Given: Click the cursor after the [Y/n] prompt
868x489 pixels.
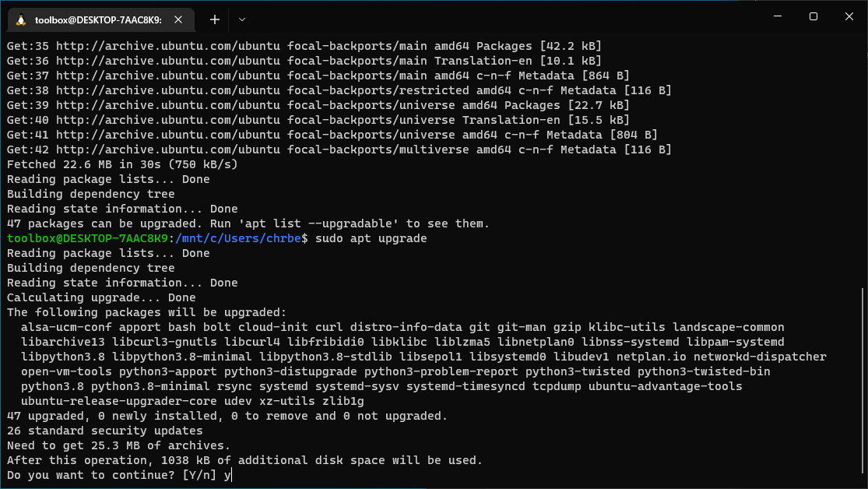Looking at the screenshot, I should click(x=231, y=475).
